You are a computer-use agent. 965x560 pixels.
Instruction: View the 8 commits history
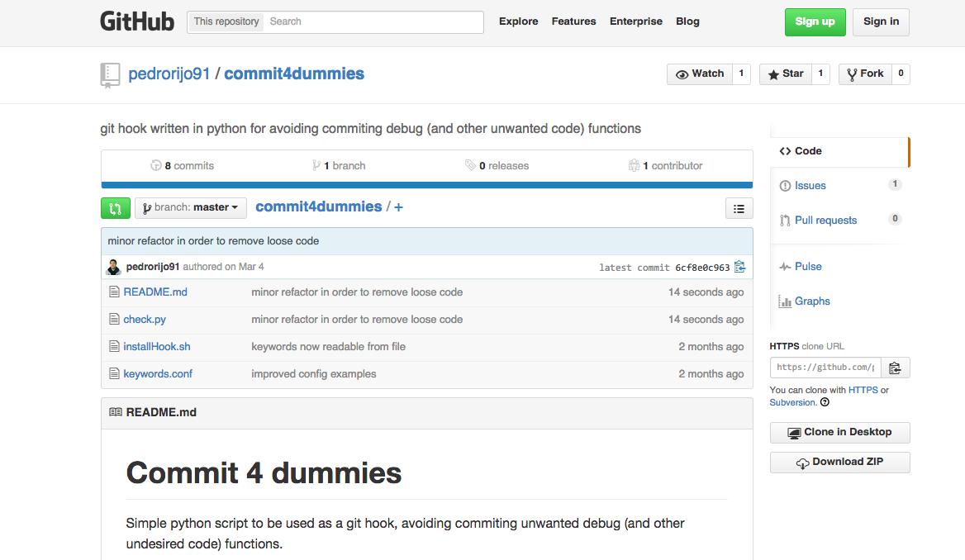point(182,165)
